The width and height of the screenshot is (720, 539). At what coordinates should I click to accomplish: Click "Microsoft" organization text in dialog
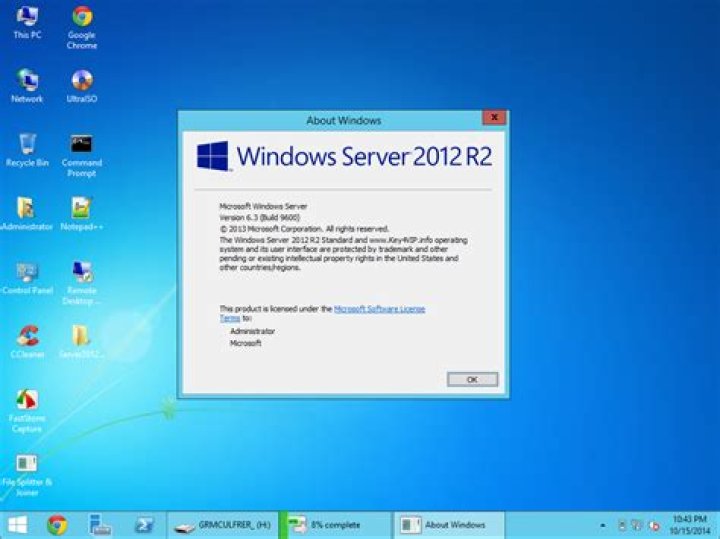246,343
